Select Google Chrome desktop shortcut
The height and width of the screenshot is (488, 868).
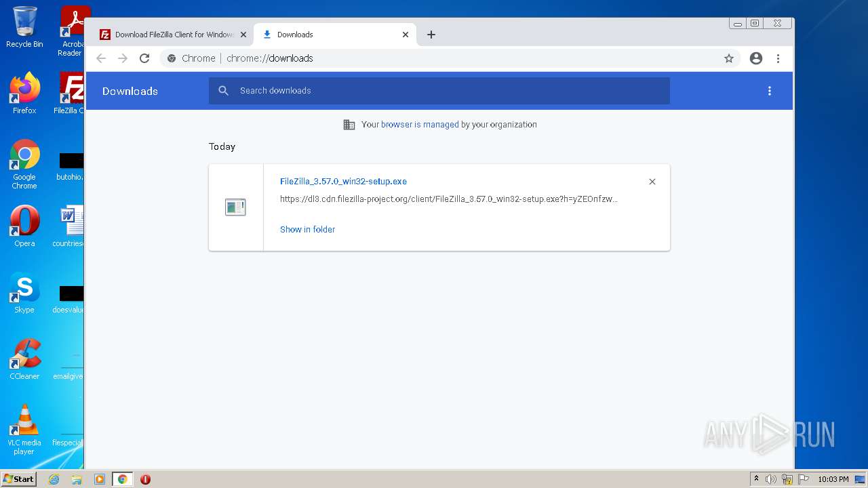(x=24, y=165)
